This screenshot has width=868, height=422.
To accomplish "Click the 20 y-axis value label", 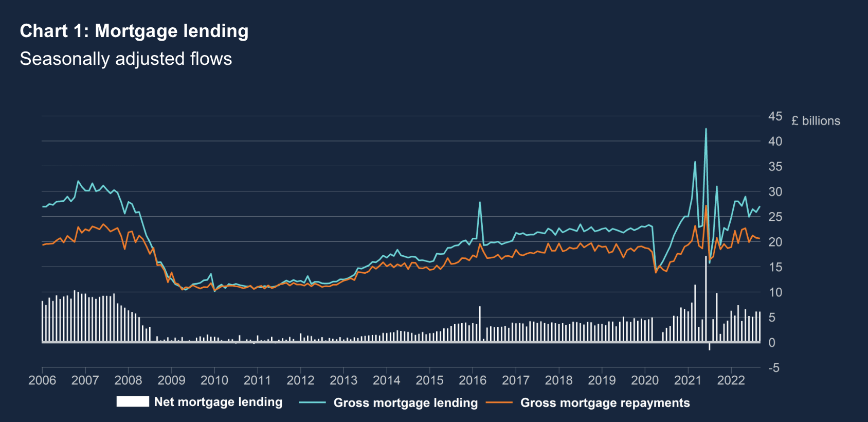I will pyautogui.click(x=775, y=242).
